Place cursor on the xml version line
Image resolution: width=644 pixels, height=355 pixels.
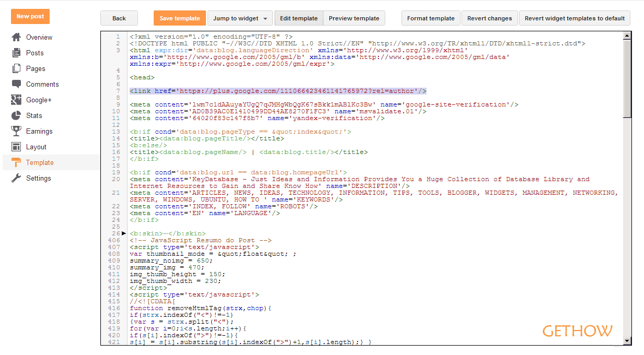[211, 37]
